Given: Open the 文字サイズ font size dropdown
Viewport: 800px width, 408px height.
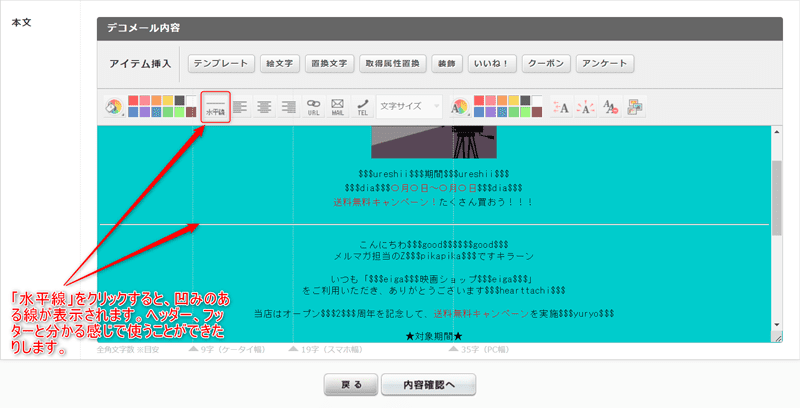Looking at the screenshot, I should pyautogui.click(x=409, y=107).
